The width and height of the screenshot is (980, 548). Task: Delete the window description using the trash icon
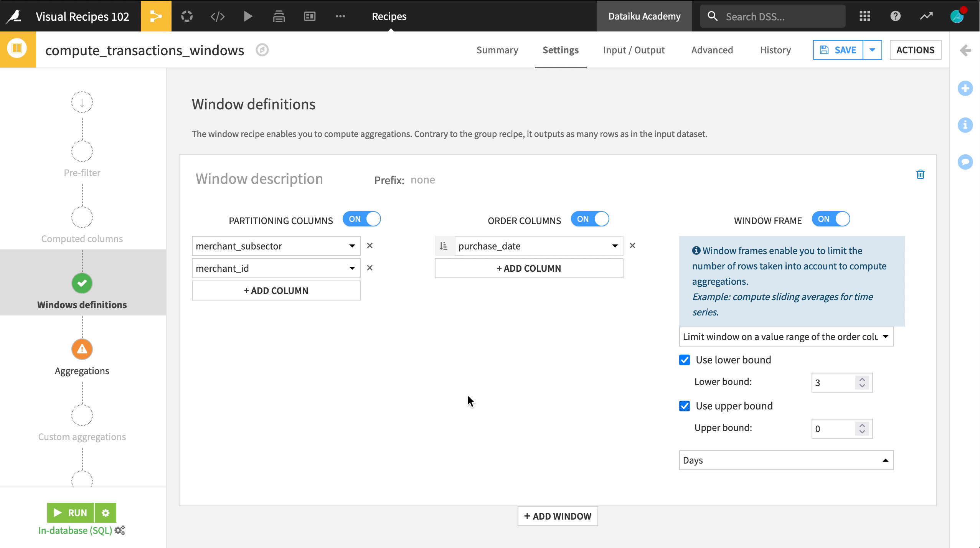click(920, 175)
